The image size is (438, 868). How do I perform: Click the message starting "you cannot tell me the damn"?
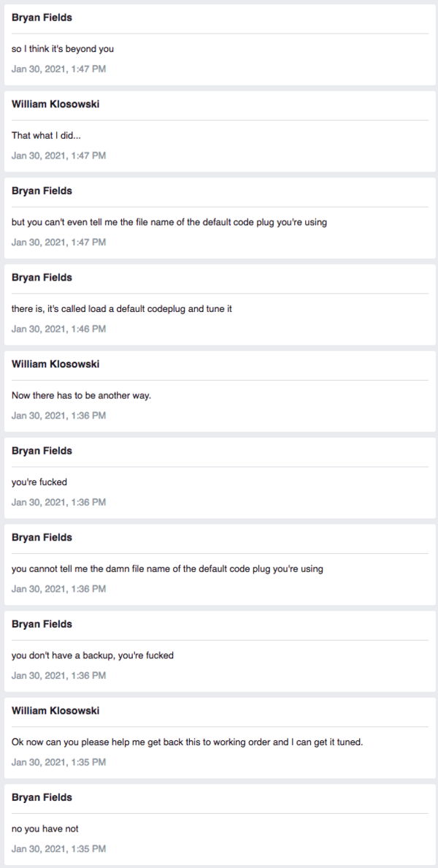(x=167, y=568)
